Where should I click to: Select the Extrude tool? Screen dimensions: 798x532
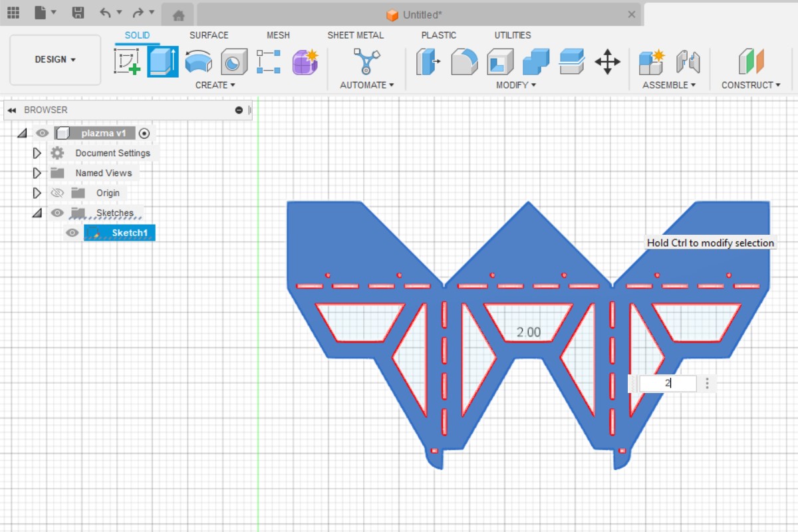[x=163, y=62]
